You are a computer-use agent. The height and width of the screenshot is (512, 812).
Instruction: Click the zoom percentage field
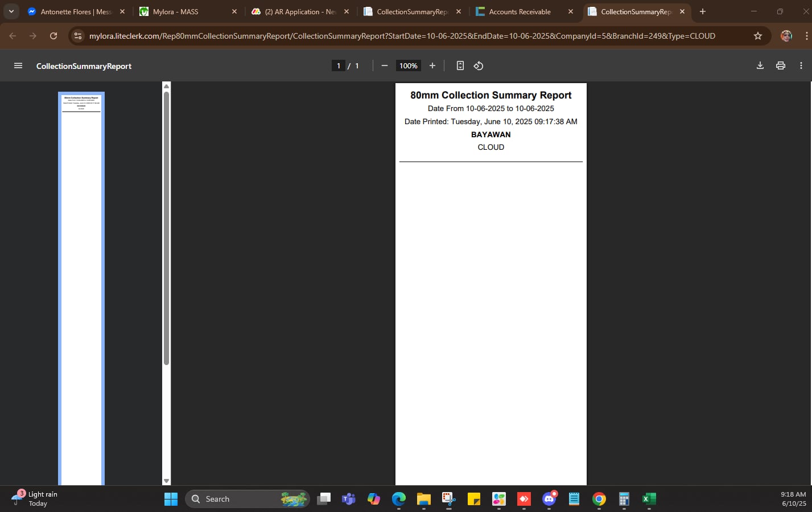tap(408, 66)
